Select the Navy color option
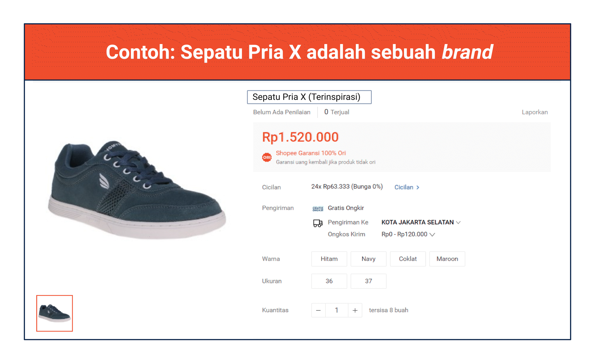The image size is (595, 364). (x=368, y=259)
